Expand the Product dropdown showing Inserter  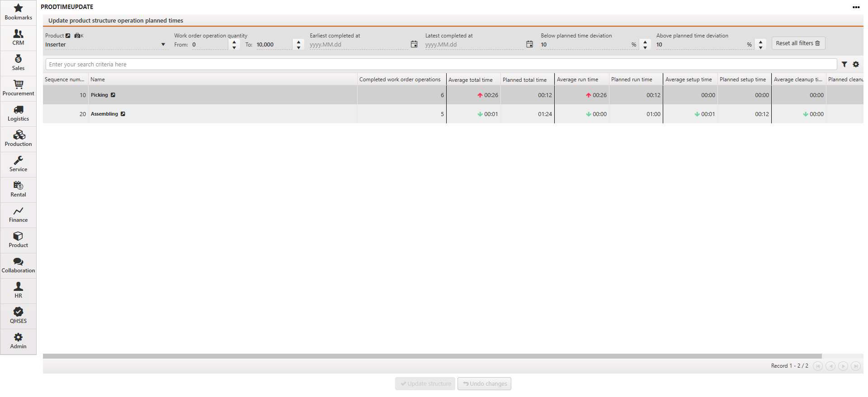(163, 45)
